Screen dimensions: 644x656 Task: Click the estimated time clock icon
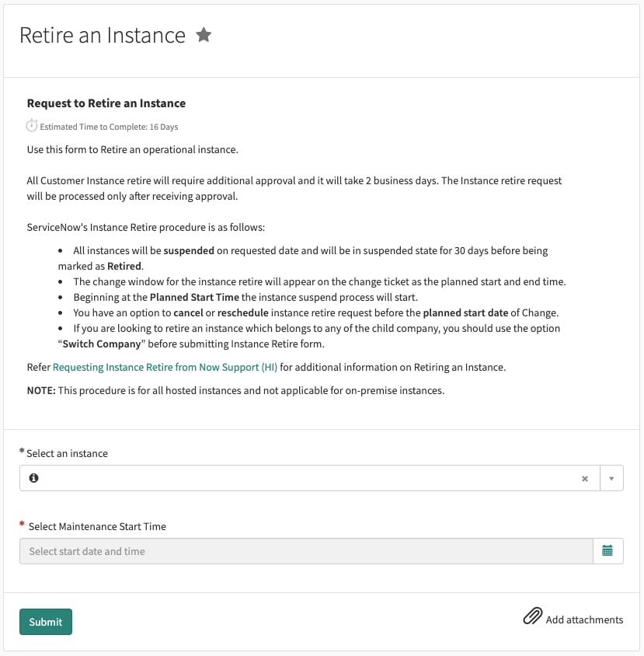tap(32, 124)
